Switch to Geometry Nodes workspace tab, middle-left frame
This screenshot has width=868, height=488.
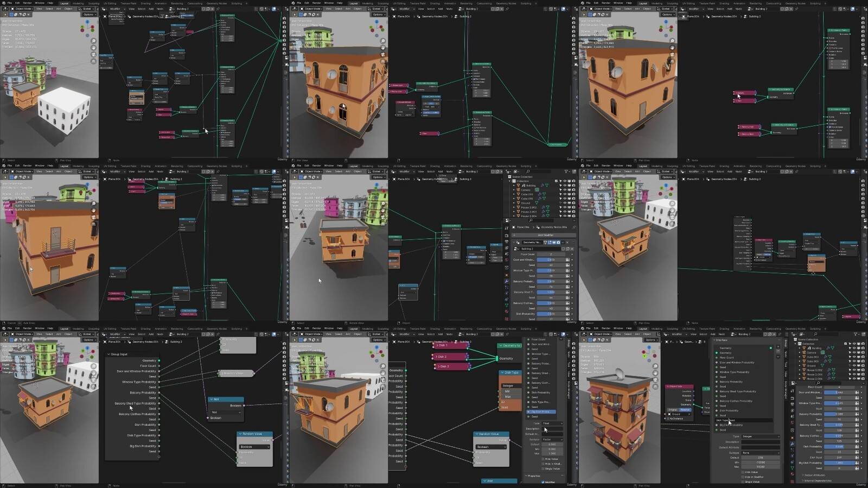(216, 166)
